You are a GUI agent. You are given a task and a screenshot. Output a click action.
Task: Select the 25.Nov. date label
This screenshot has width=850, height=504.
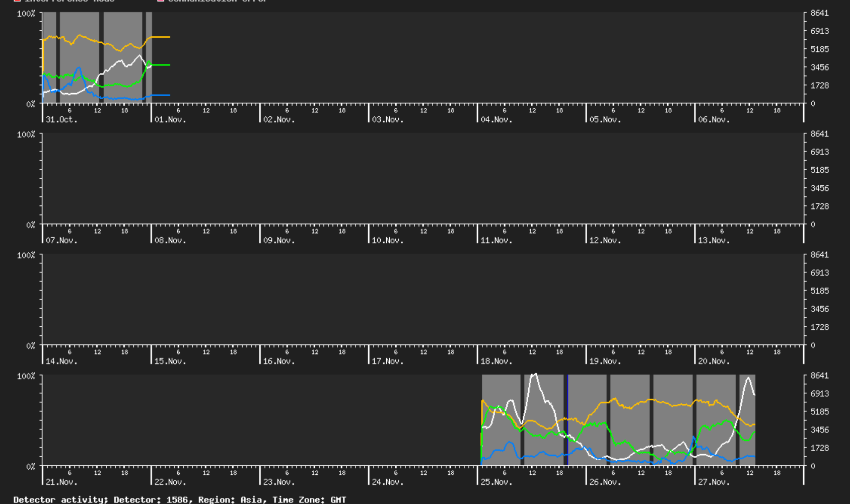(x=496, y=482)
